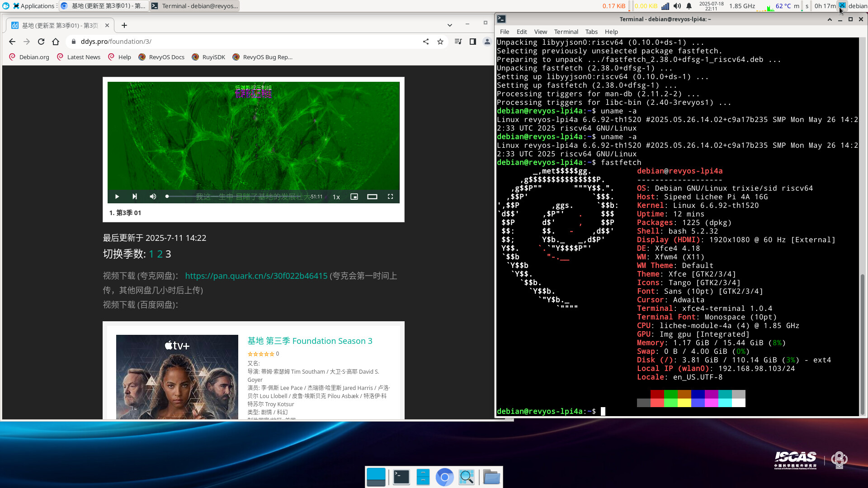
Task: Open the terminal Tabs menu
Action: (x=591, y=32)
